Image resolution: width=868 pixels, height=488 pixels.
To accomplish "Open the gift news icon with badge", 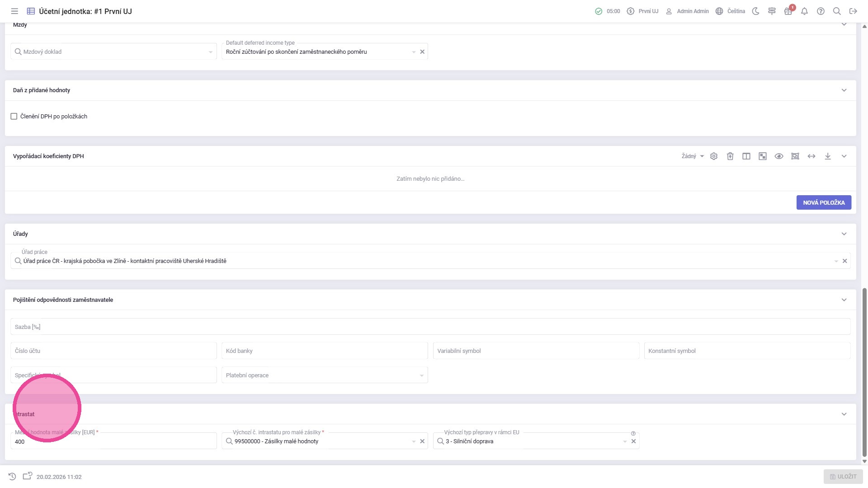I will click(788, 11).
